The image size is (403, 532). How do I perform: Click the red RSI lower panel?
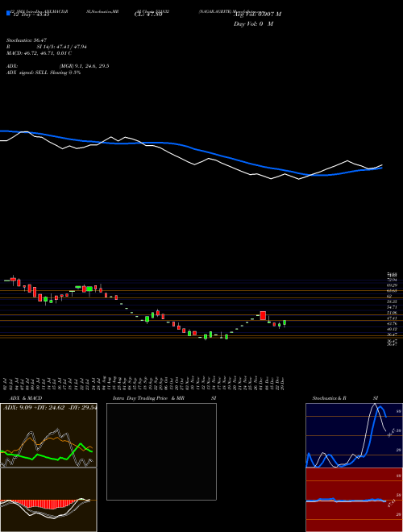(354, 500)
